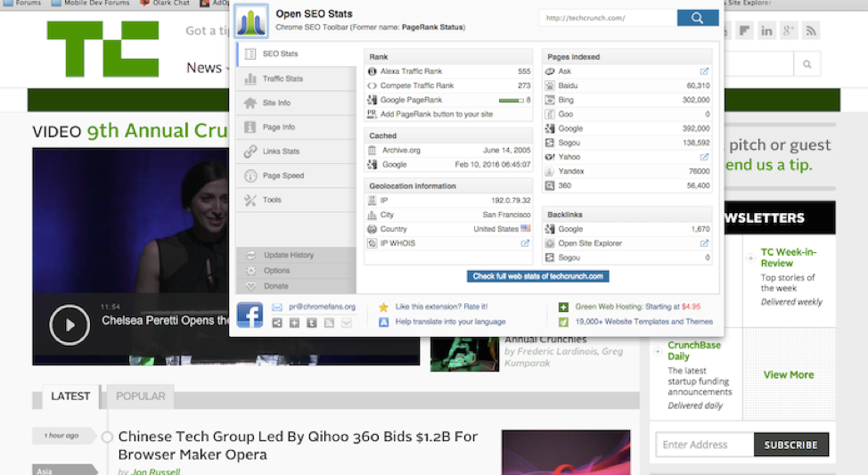Click the TechCrunch site search magnifier
Image resolution: width=868 pixels, height=475 pixels.
[807, 64]
